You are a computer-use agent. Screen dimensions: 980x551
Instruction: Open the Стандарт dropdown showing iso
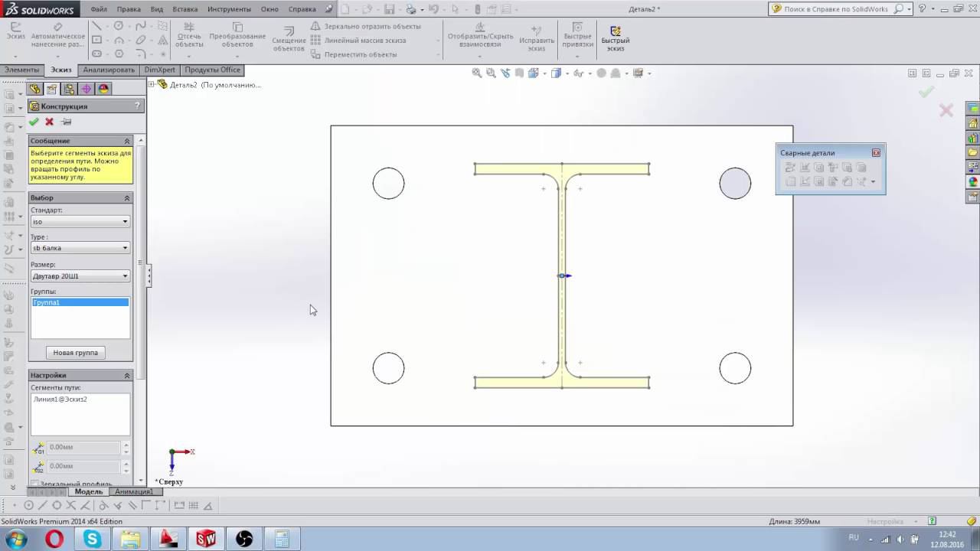[80, 222]
